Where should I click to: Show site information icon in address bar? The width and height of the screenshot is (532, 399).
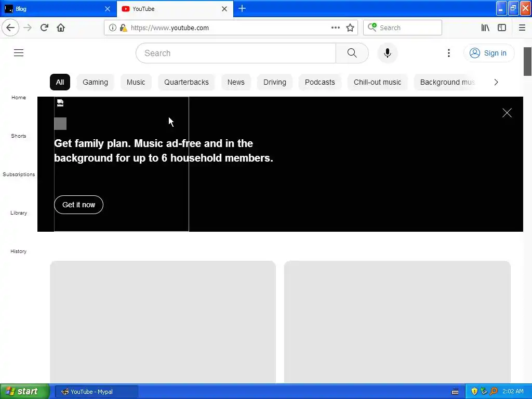pyautogui.click(x=113, y=28)
